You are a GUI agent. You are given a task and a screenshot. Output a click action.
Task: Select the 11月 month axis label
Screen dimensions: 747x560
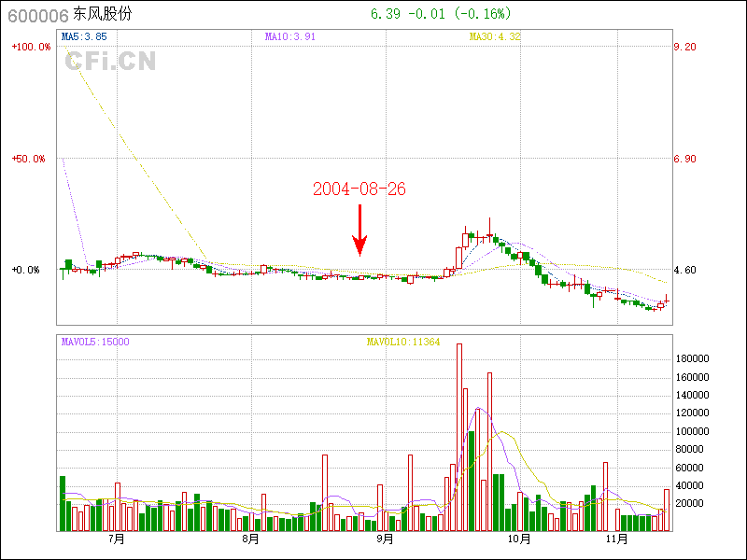615,539
